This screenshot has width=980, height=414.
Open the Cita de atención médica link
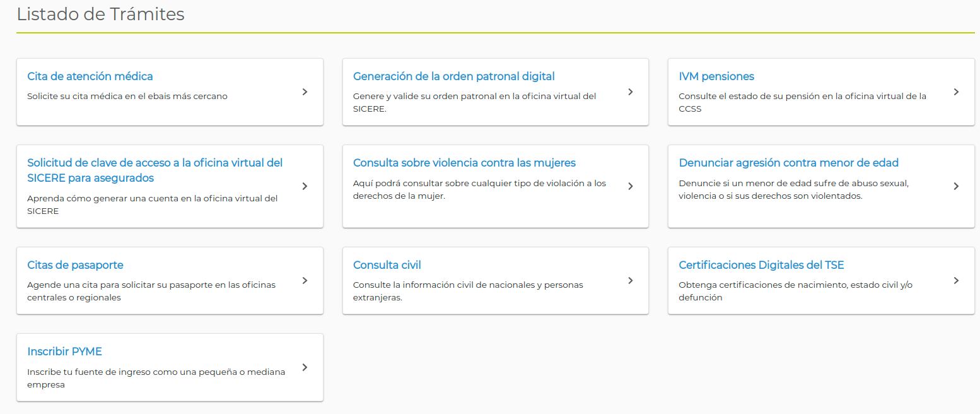(x=90, y=76)
